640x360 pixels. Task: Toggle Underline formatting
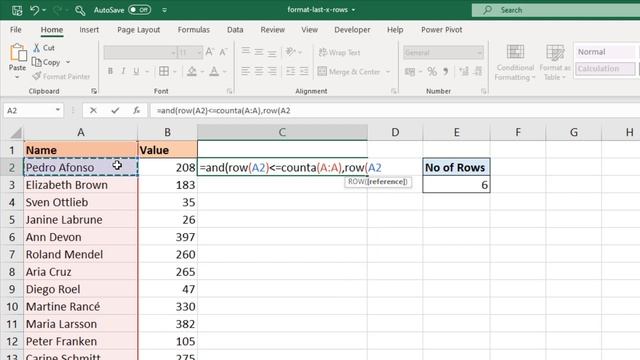point(136,71)
